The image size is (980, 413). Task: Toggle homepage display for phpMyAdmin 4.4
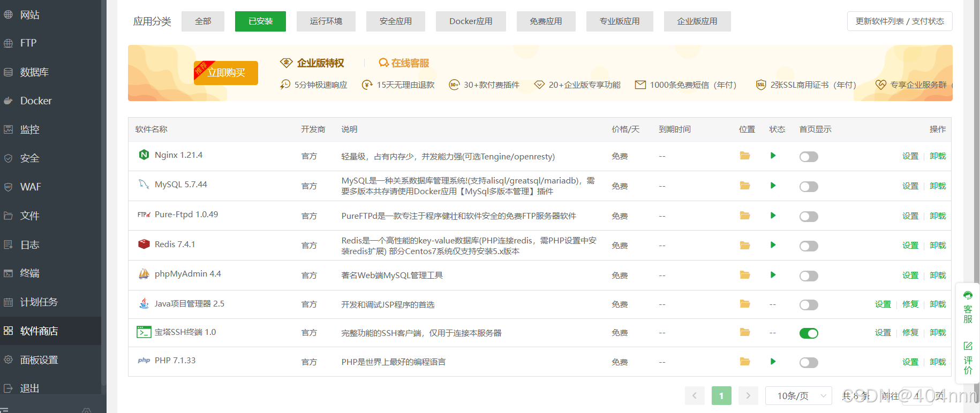point(809,276)
